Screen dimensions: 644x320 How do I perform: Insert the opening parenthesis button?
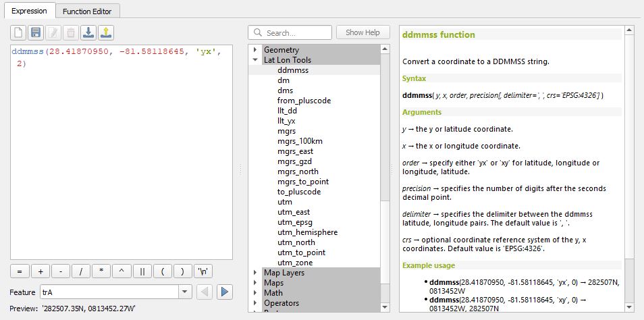[x=162, y=271]
